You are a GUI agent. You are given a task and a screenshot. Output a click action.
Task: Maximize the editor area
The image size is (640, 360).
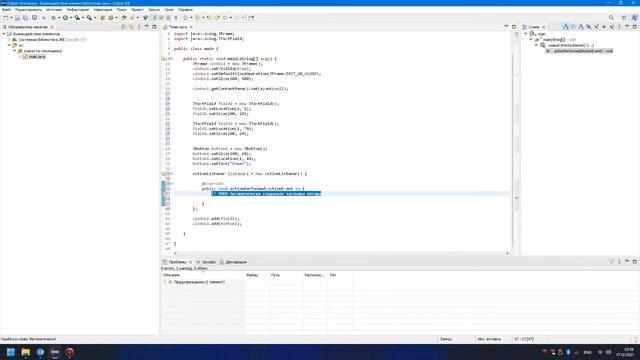click(x=514, y=27)
